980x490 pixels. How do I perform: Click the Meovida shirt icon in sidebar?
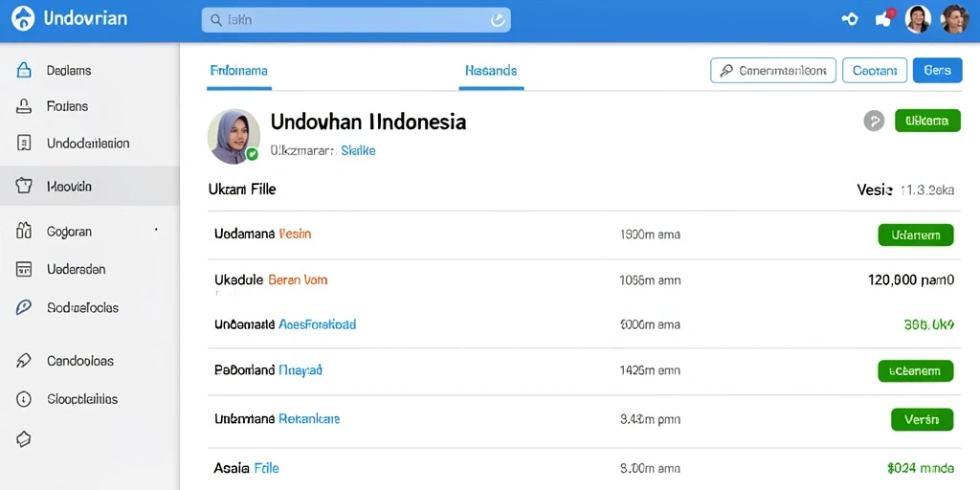(x=23, y=186)
